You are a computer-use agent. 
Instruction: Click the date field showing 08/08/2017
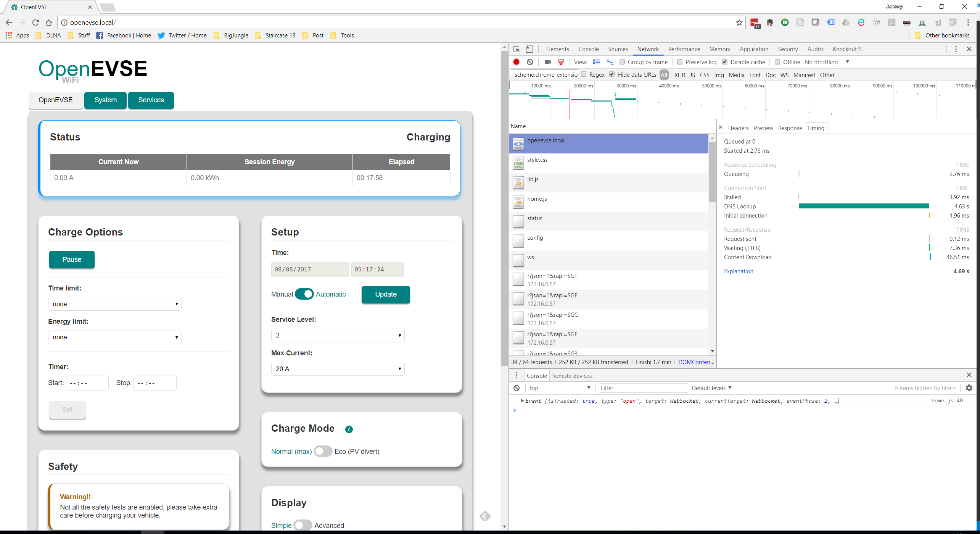pyautogui.click(x=310, y=269)
